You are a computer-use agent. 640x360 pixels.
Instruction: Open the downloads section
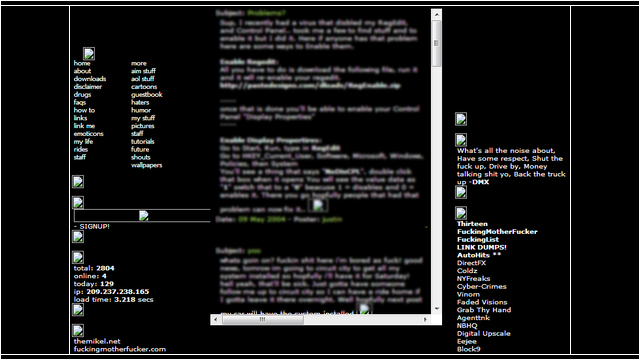(90, 79)
